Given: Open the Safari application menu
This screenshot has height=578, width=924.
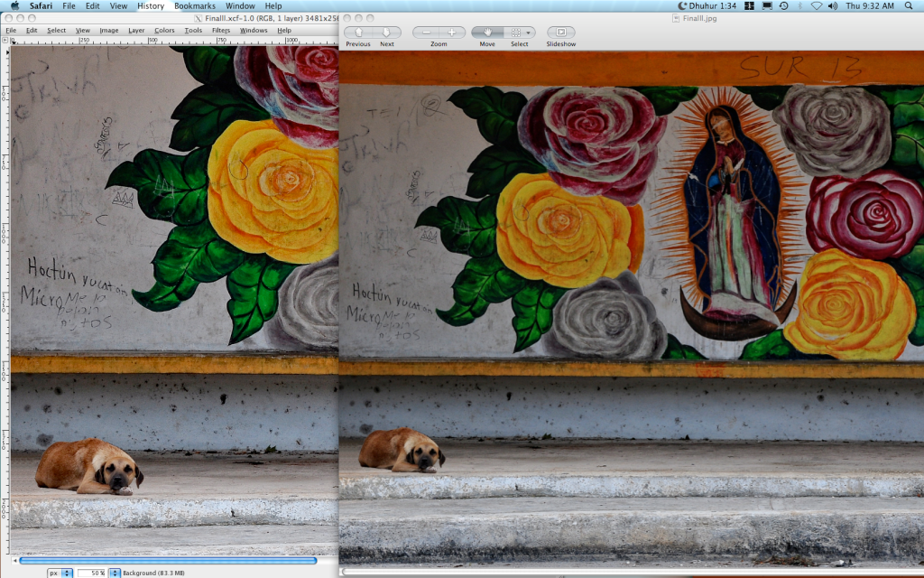Looking at the screenshot, I should (x=42, y=6).
